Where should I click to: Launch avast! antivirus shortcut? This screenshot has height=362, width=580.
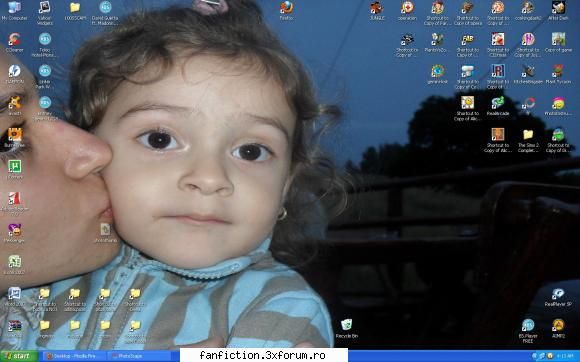(x=14, y=106)
